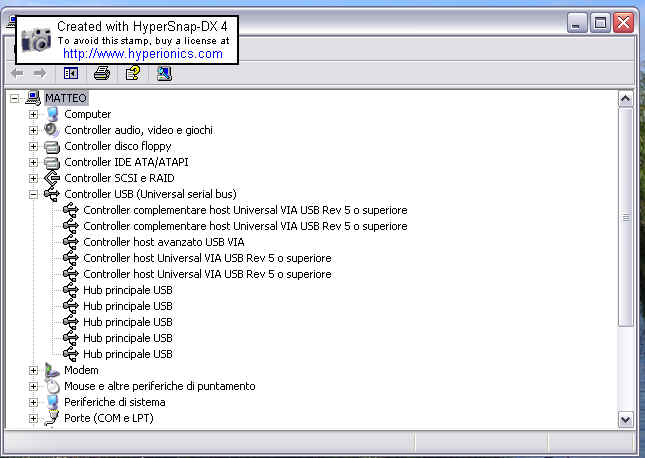Expand Periferiche di sistema
This screenshot has width=645, height=458.
33,403
